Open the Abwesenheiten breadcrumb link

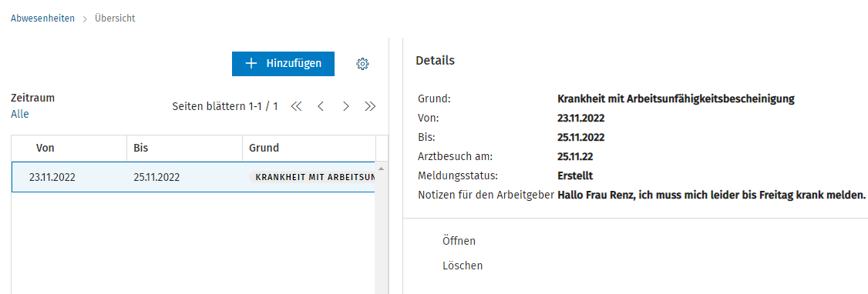pos(42,18)
